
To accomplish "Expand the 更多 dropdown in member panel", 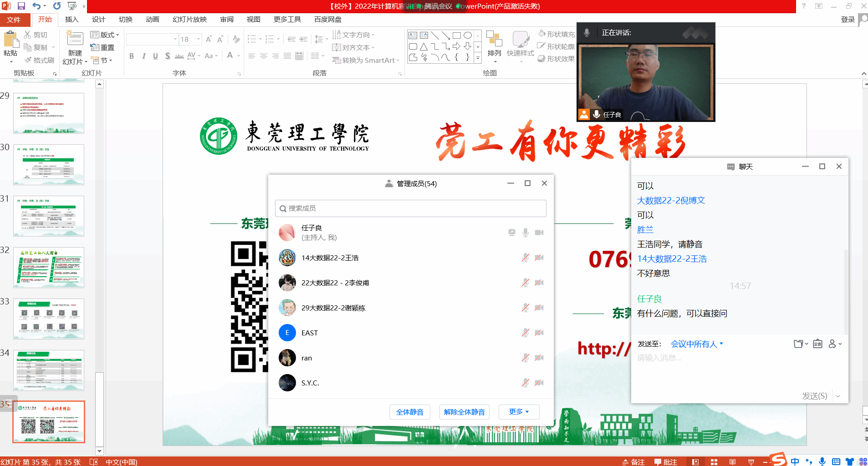I will click(x=519, y=412).
